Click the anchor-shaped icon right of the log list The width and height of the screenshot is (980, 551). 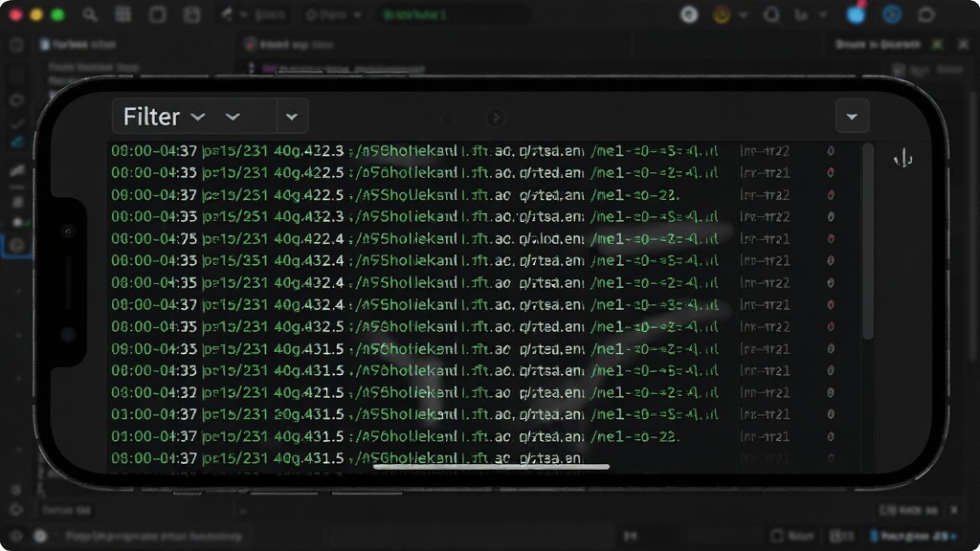[x=903, y=159]
